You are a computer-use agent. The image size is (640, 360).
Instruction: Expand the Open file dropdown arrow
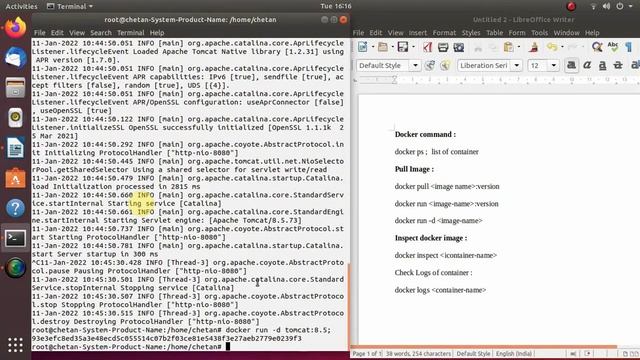393,47
